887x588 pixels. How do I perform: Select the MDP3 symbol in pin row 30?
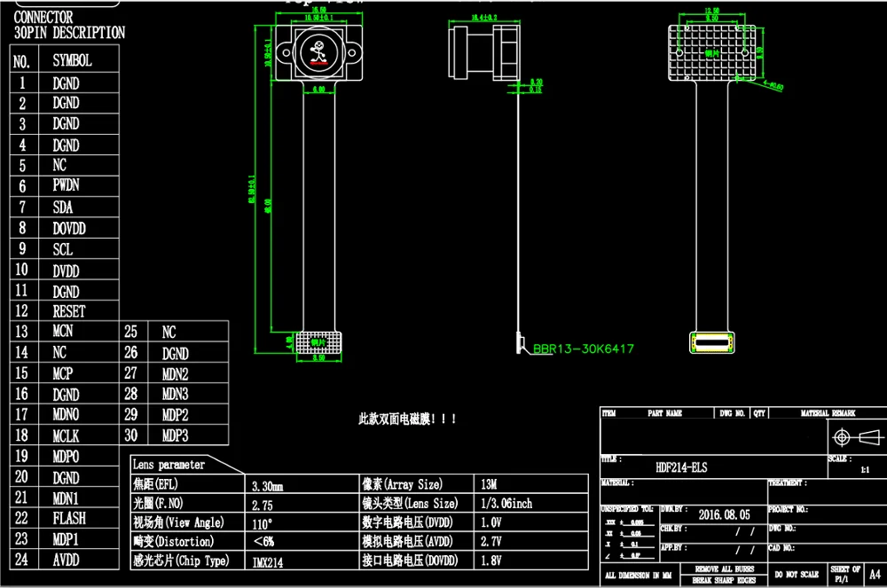coord(176,436)
